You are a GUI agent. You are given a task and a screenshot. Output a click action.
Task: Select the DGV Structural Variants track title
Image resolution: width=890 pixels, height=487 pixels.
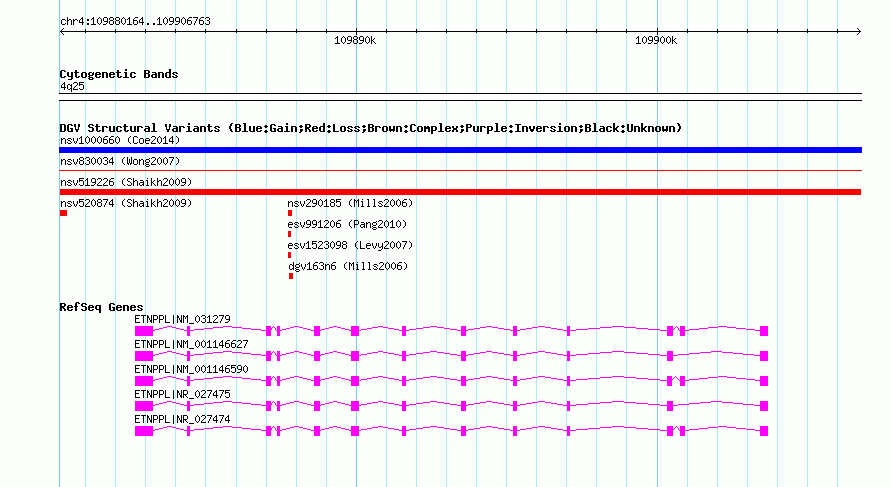point(370,128)
